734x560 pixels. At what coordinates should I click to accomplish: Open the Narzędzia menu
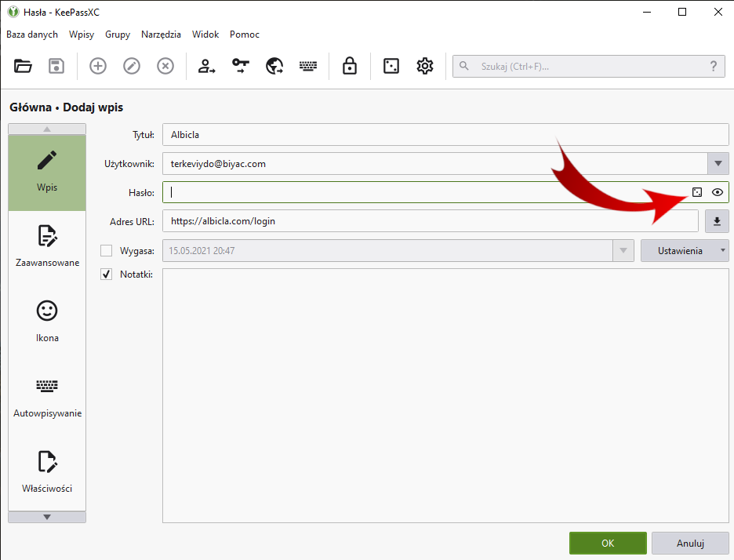[161, 35]
